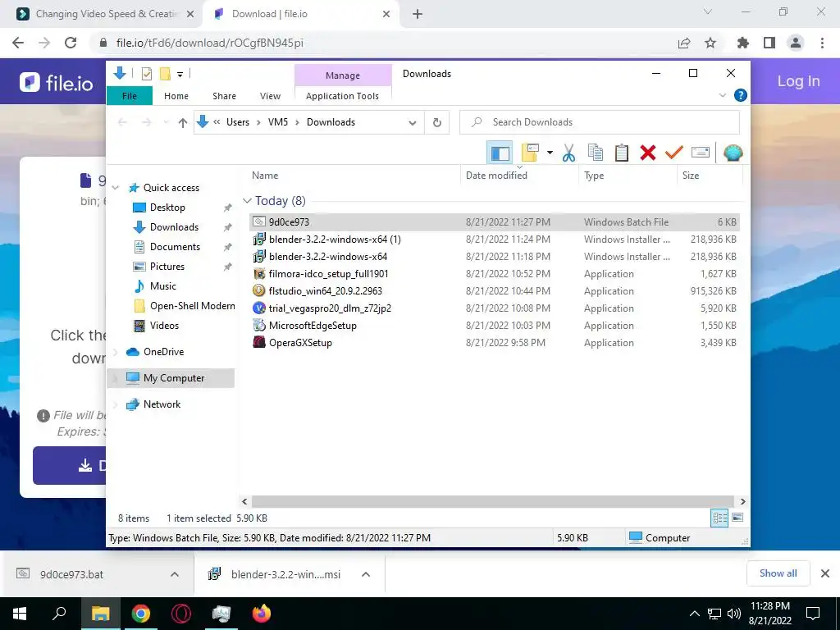The width and height of the screenshot is (840, 630).
Task: Click the Users breadcrumb in the address bar
Action: [238, 122]
